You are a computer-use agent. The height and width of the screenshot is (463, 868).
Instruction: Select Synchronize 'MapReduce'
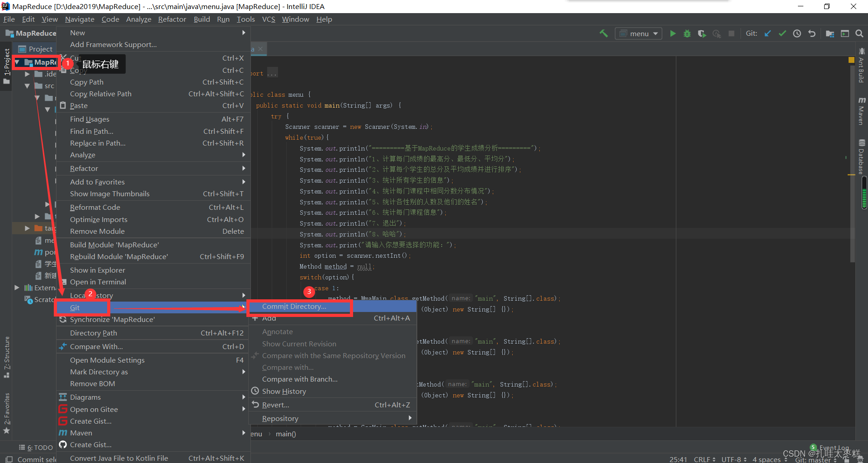(x=154, y=319)
